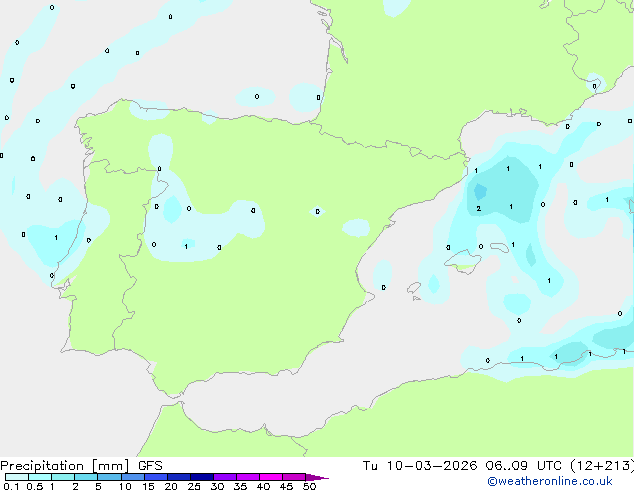Click the '50' legend scale label
The height and width of the screenshot is (490, 634).
[309, 486]
